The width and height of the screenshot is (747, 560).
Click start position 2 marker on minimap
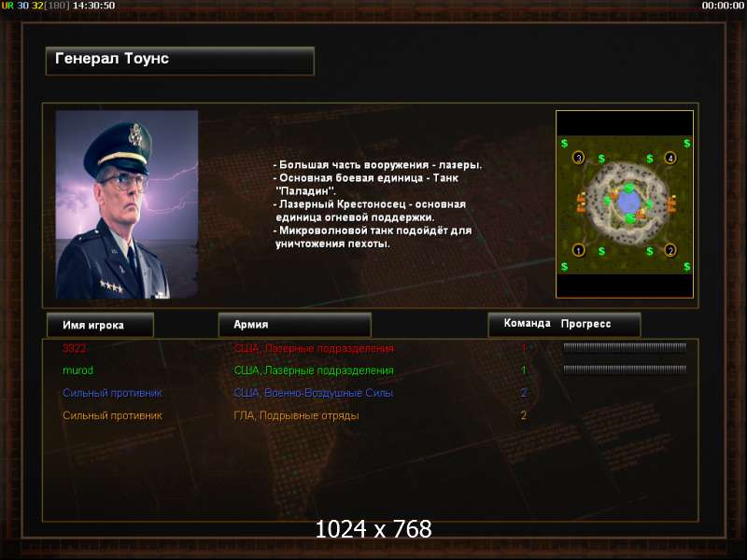pos(670,250)
